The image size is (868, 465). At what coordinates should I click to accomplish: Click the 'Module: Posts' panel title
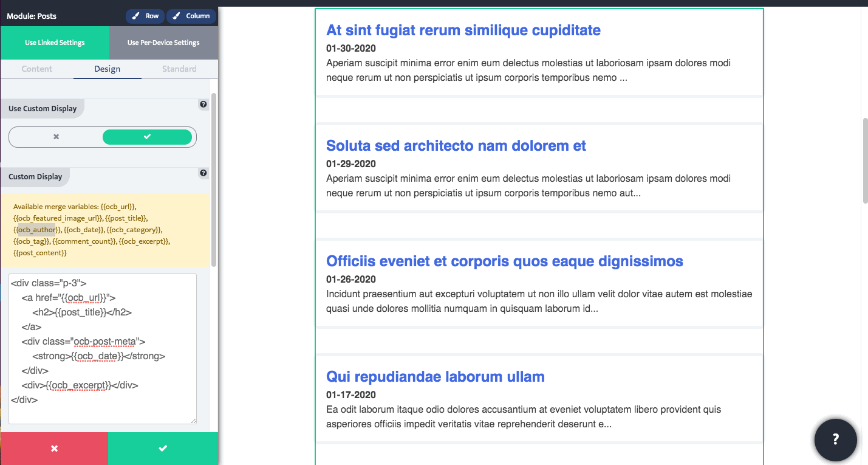pos(32,16)
